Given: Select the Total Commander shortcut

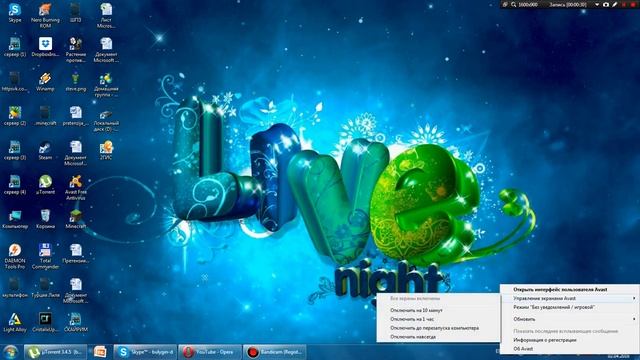Looking at the screenshot, I should (x=45, y=256).
